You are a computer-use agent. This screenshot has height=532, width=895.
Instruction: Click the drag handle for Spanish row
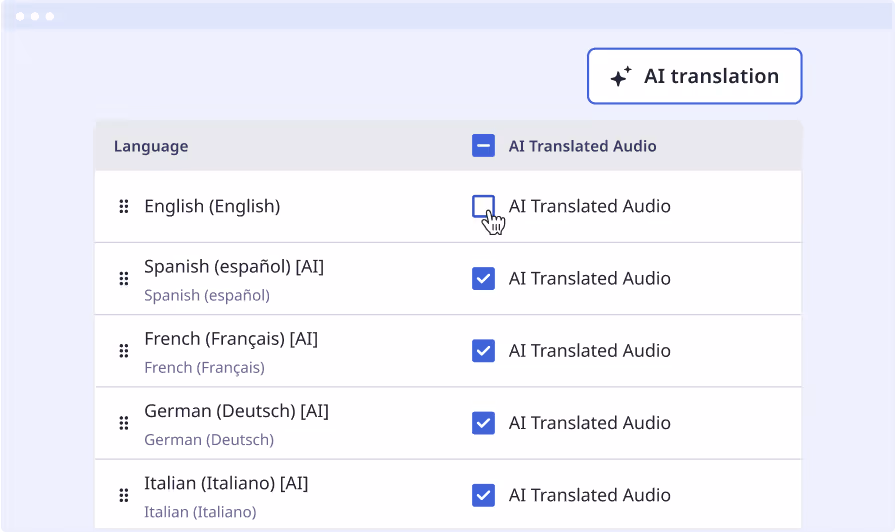(124, 279)
